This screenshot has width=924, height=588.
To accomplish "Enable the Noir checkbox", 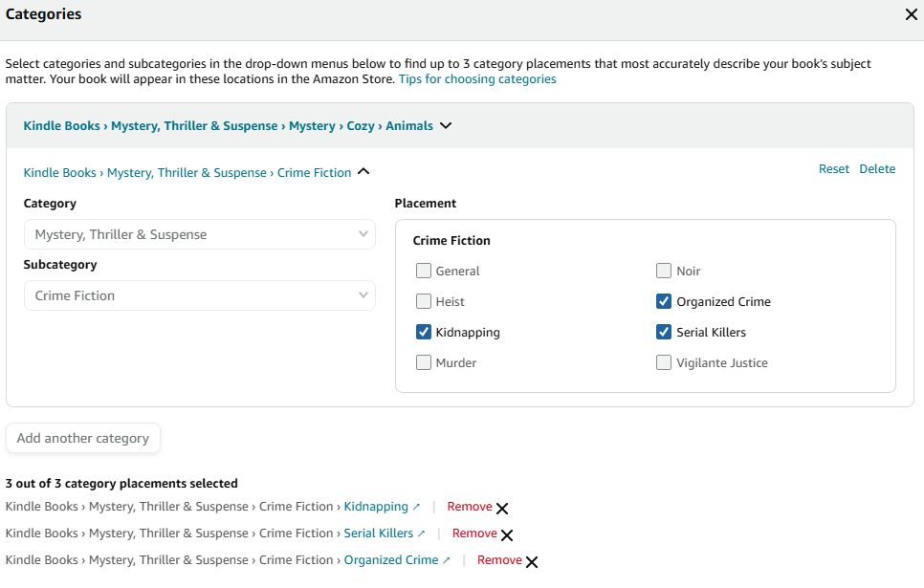I will [664, 271].
